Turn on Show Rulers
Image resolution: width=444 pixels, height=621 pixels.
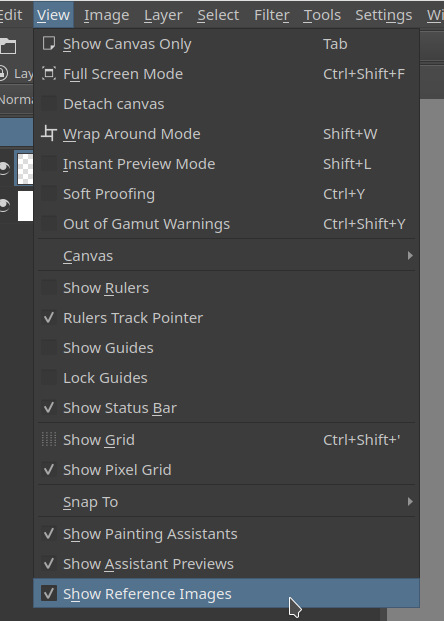click(x=49, y=288)
